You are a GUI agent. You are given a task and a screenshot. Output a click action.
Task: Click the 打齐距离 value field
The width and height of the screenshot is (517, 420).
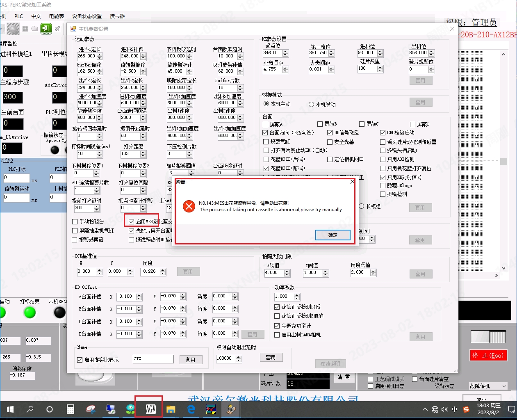click(130, 154)
